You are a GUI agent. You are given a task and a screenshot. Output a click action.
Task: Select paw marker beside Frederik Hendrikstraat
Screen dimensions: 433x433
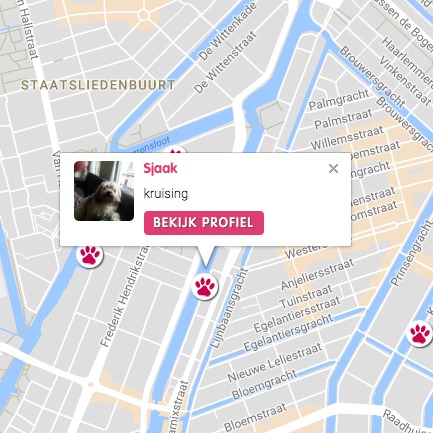coord(90,255)
